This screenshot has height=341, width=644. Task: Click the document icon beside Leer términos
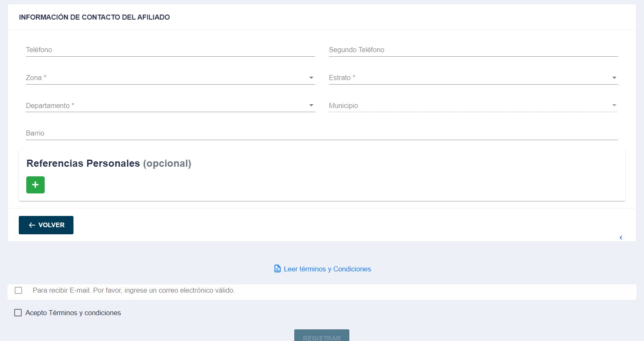pyautogui.click(x=278, y=268)
